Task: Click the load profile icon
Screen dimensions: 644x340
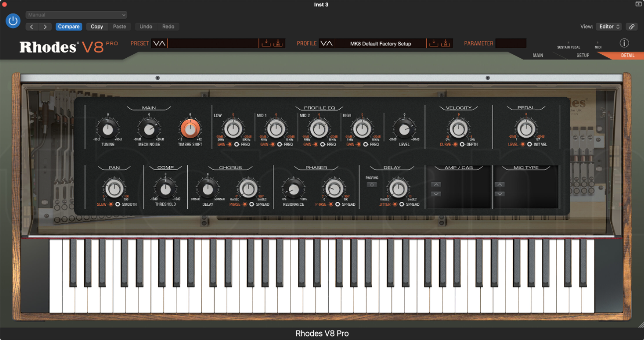Action: (x=433, y=43)
